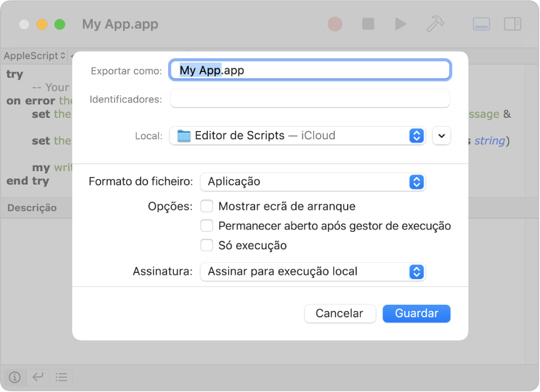
Task: Check Permanecer aberto após gestor de execução
Action: (x=207, y=226)
